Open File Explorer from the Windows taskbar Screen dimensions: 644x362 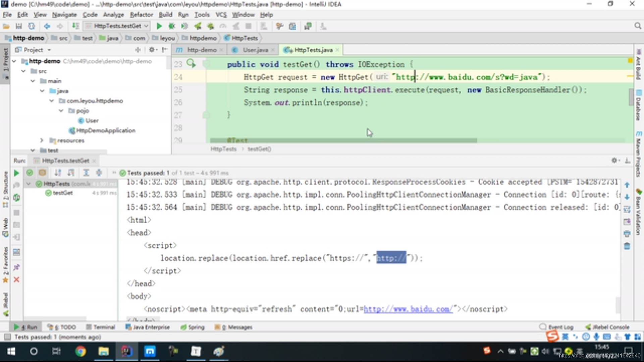[103, 351]
